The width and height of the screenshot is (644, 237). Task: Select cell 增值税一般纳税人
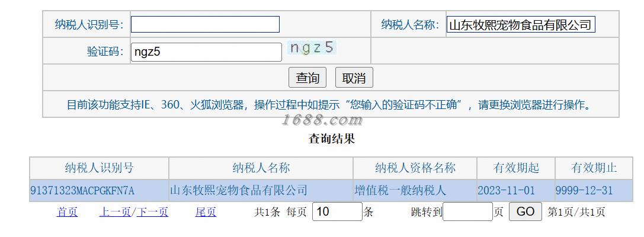(x=415, y=191)
